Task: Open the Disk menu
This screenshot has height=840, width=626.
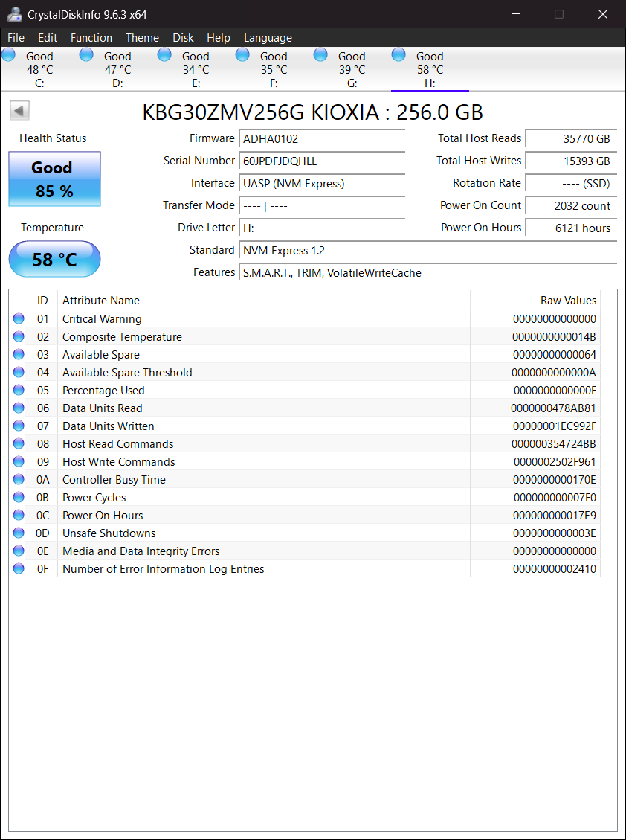Action: coord(183,37)
